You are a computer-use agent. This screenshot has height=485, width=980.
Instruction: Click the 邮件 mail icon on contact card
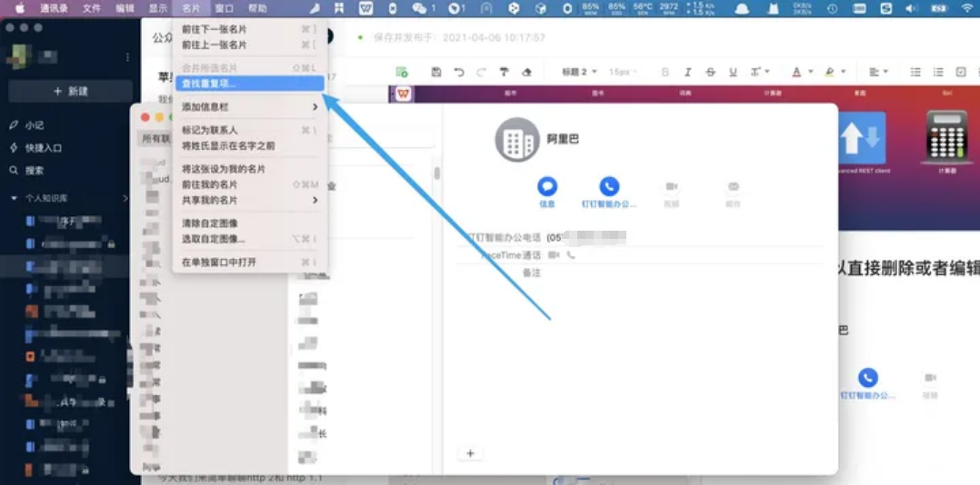coord(733,186)
